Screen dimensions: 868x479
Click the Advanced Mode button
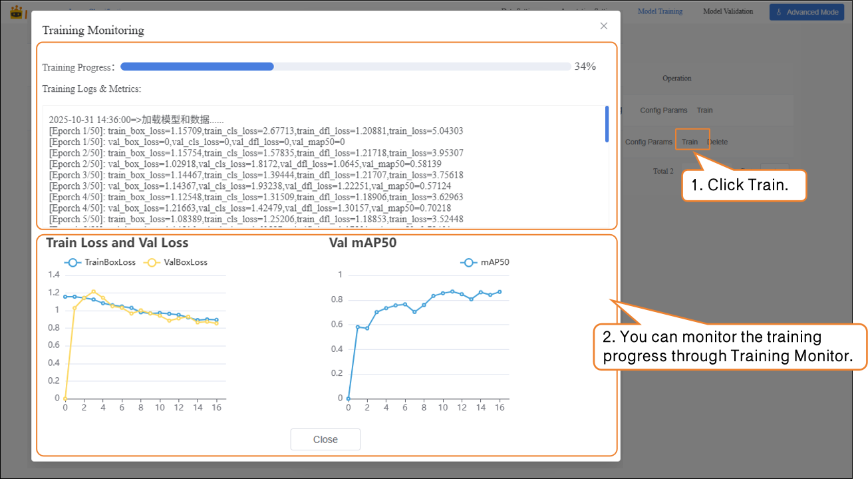click(806, 12)
